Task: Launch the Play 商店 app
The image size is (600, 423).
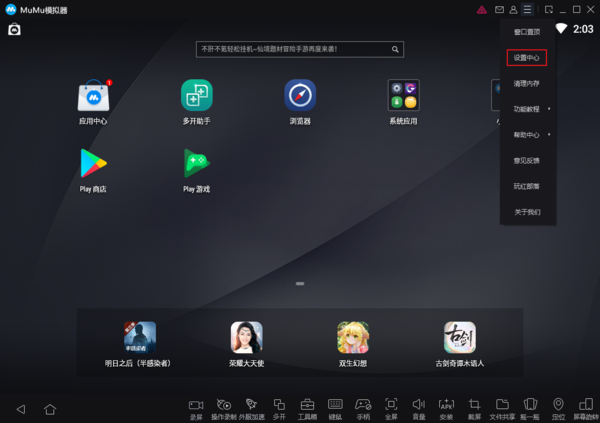Action: click(x=93, y=164)
